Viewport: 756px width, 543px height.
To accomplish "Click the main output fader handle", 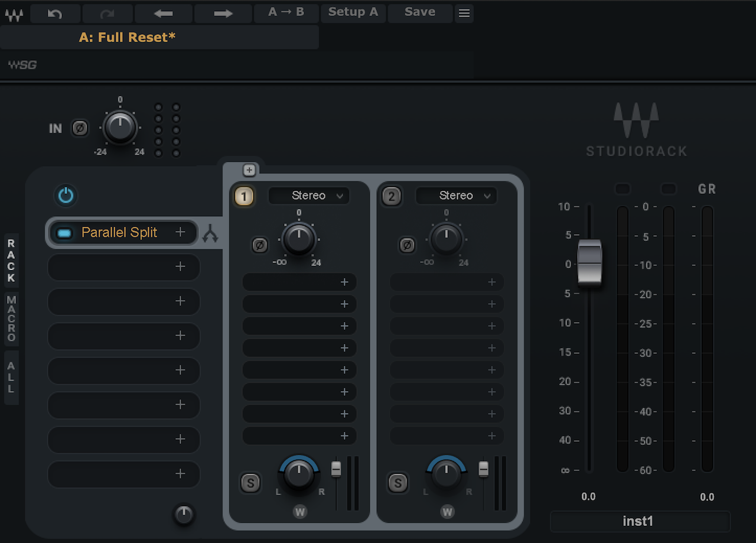I will coord(589,264).
